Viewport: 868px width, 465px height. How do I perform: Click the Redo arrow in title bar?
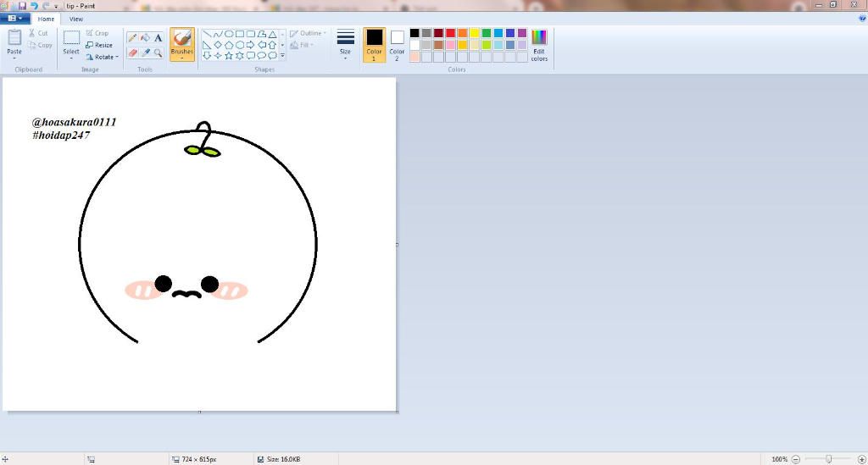pos(46,6)
